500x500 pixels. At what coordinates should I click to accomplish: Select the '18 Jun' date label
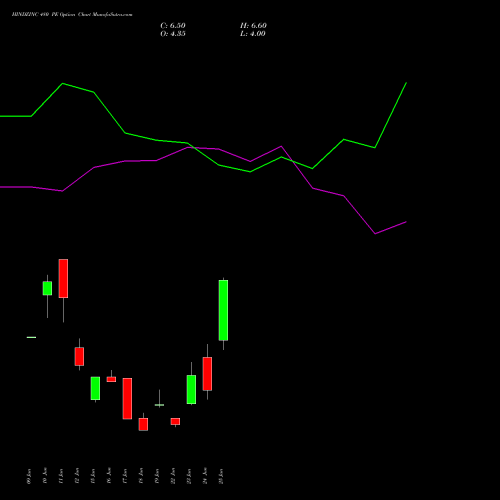pos(141,476)
